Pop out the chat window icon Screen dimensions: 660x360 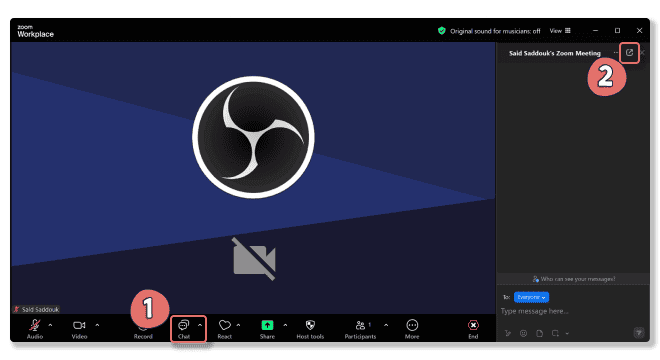(629, 53)
